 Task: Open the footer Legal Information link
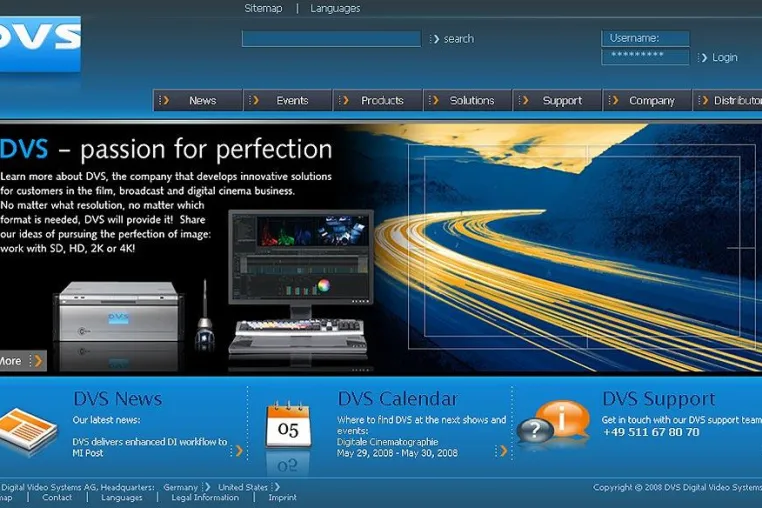pyautogui.click(x=205, y=497)
